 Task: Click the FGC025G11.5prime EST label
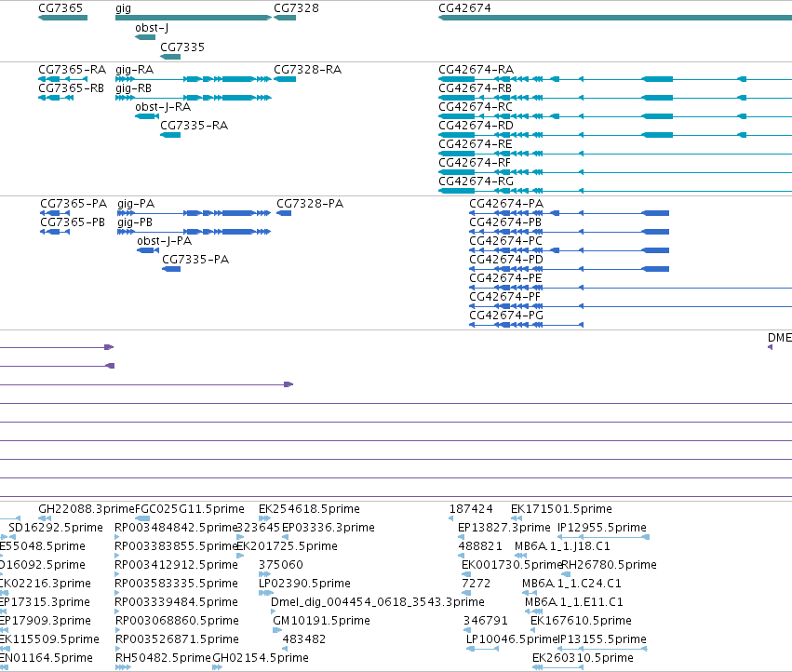click(x=190, y=509)
